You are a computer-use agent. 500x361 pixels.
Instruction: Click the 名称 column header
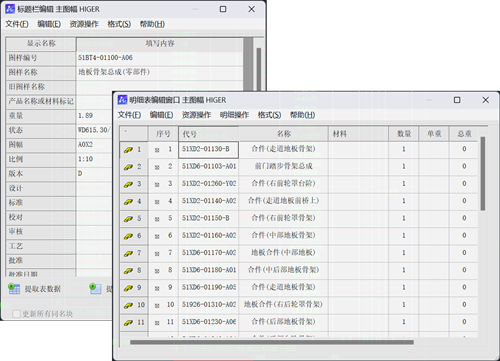click(283, 134)
